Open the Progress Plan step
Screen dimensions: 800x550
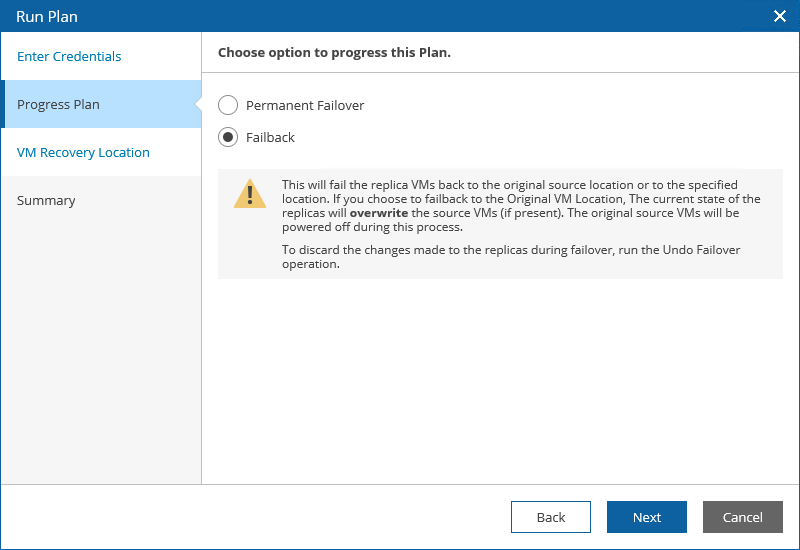[58, 104]
